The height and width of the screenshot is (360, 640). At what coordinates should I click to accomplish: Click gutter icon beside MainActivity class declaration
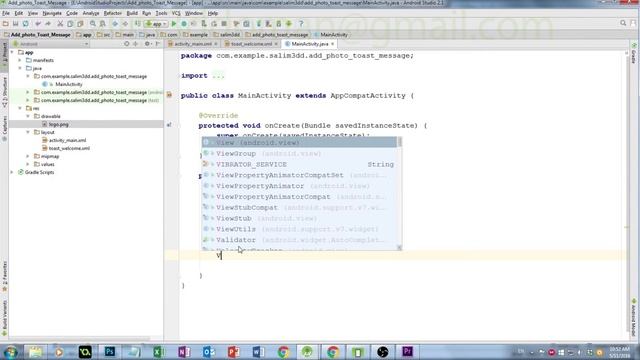[169, 95]
